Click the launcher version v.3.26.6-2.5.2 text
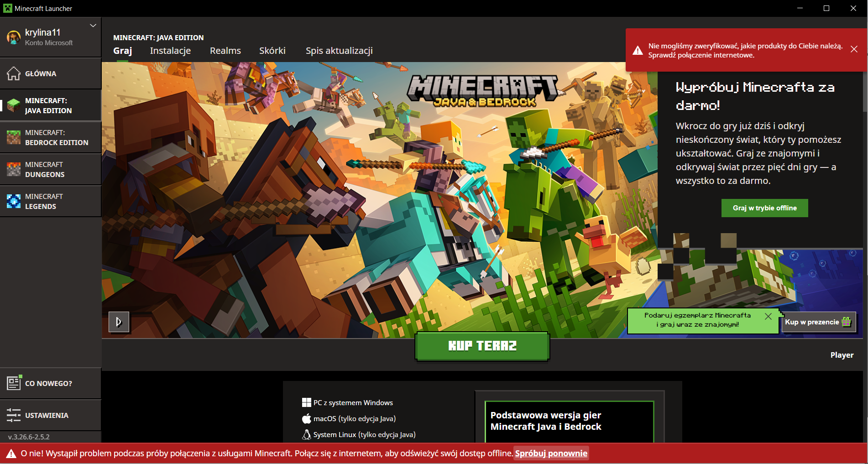868x464 pixels. [x=29, y=437]
